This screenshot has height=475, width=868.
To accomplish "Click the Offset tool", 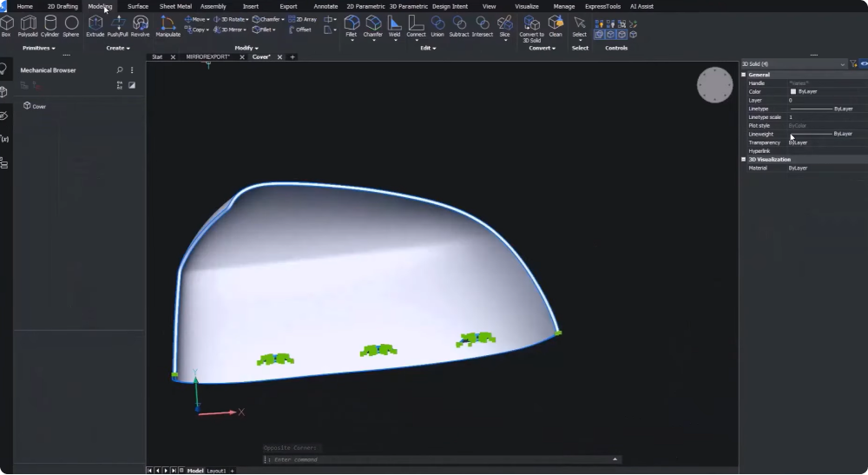I will (300, 30).
